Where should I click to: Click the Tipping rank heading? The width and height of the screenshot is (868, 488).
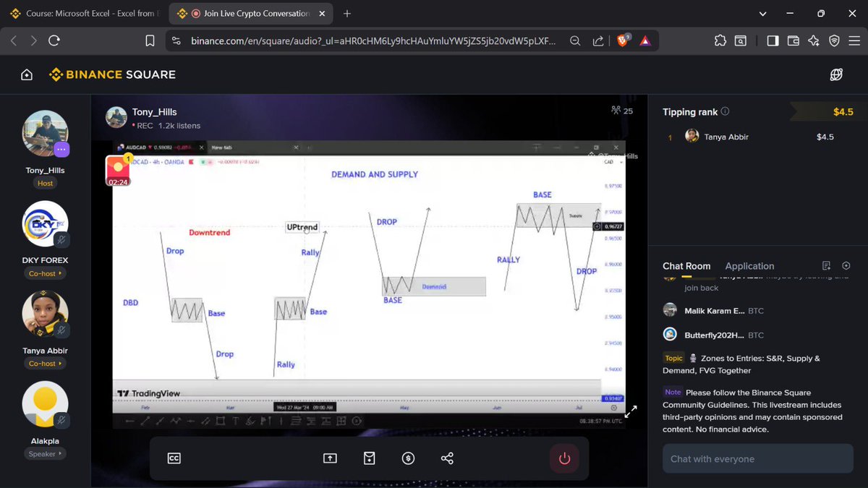[690, 111]
